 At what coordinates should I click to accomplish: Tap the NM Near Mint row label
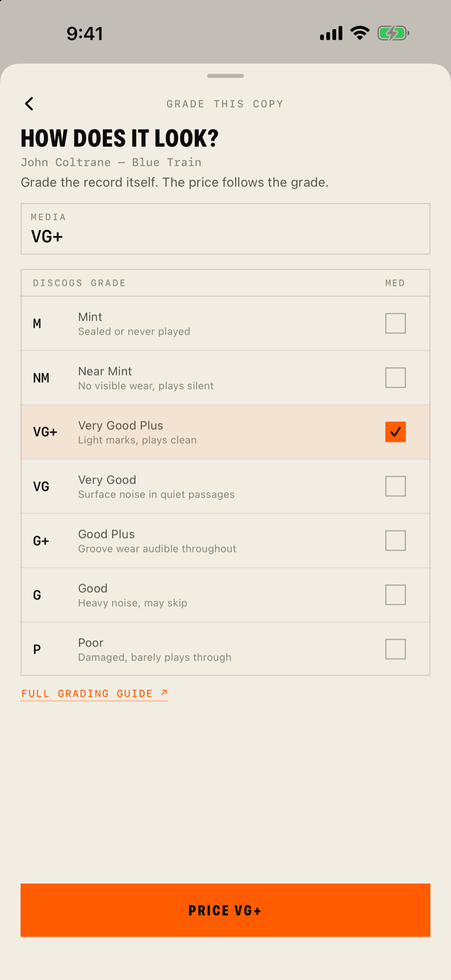pos(41,378)
